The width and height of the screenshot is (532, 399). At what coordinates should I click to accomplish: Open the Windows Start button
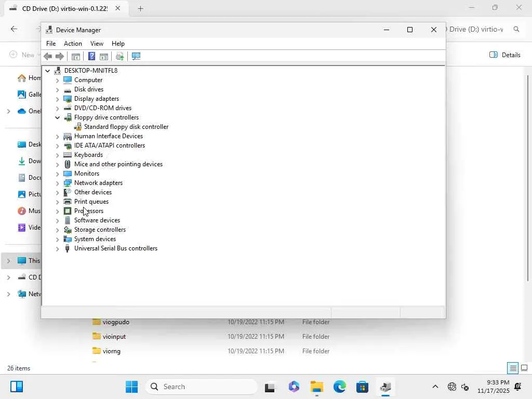[131, 387]
